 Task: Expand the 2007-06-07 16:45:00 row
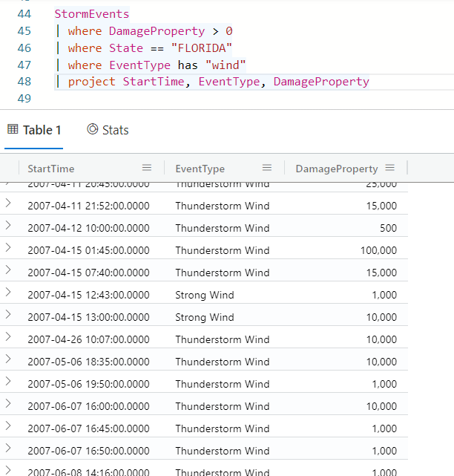[x=8, y=426]
